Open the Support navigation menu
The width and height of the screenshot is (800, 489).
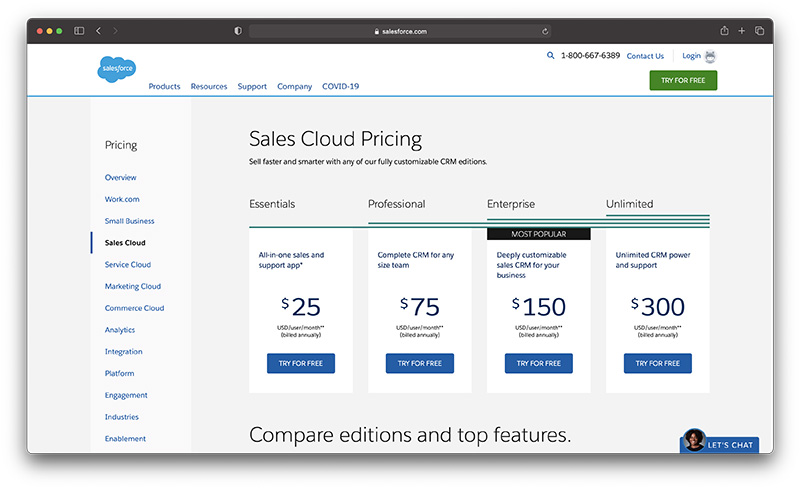(252, 87)
